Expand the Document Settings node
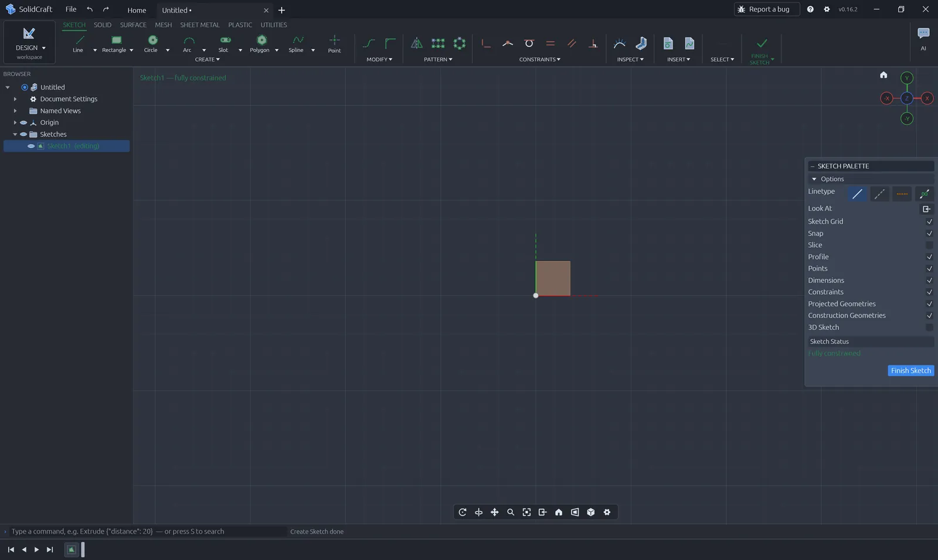Viewport: 938px width, 560px height. coord(15,99)
